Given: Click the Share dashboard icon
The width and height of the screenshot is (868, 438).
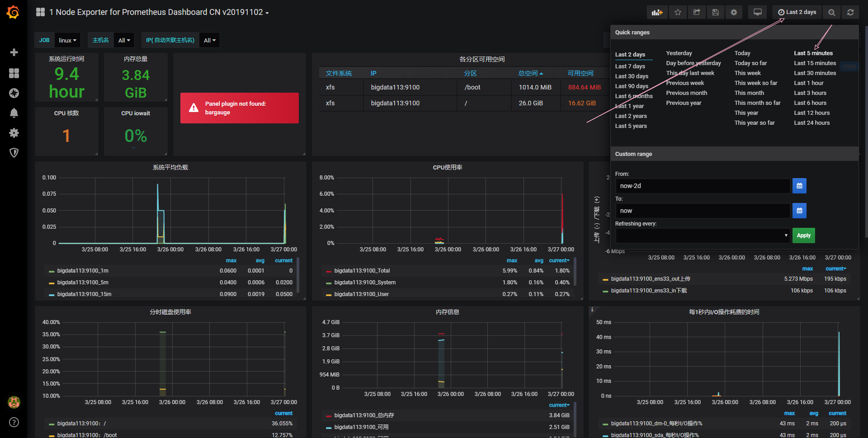Looking at the screenshot, I should click(x=697, y=12).
